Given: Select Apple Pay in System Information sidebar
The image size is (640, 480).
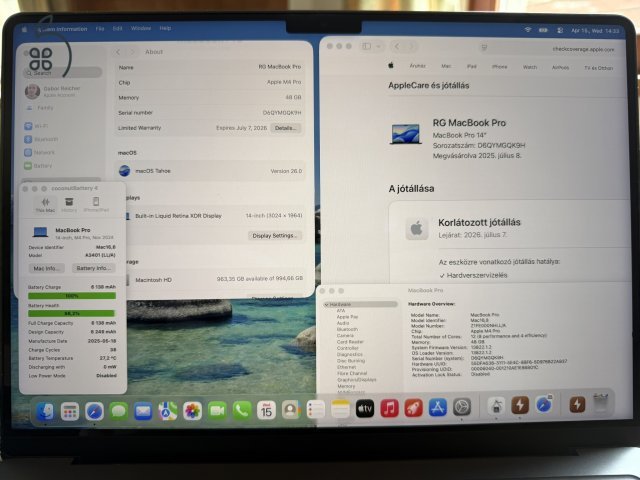Looking at the screenshot, I should [347, 317].
